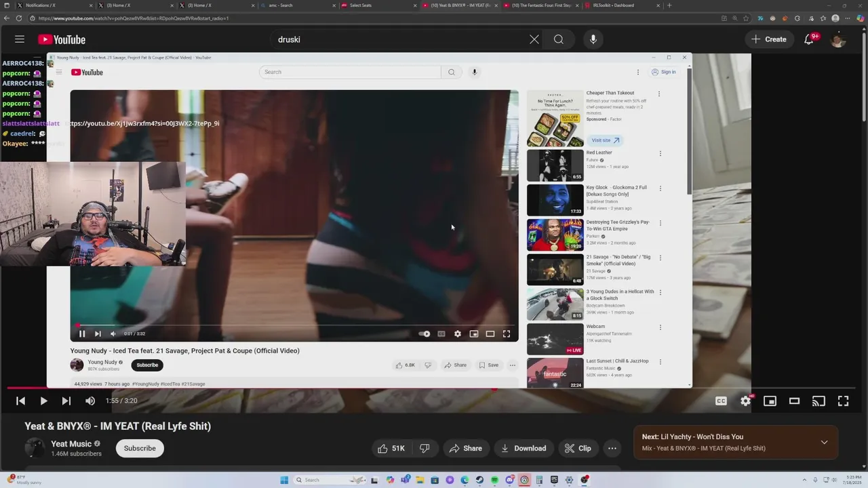Download the video
Viewport: 868px width, 488px height.
(x=524, y=448)
